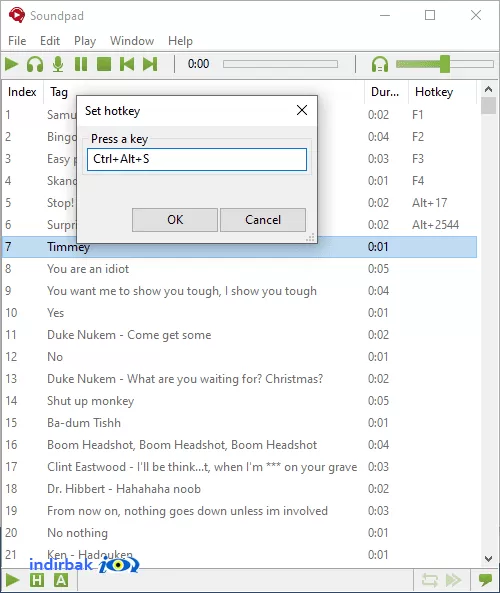Click the scrollbar down arrow
Image resolution: width=500 pixels, height=593 pixels.
[488, 559]
